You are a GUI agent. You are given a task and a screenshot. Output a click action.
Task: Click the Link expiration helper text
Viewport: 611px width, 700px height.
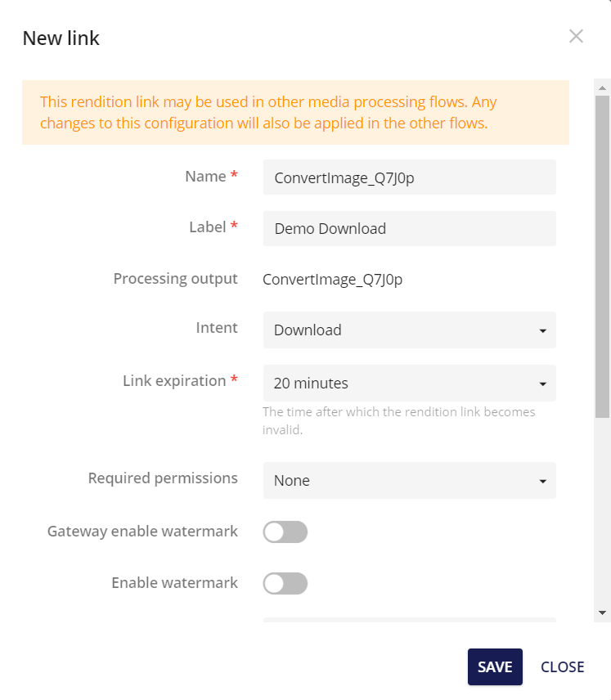pos(398,420)
